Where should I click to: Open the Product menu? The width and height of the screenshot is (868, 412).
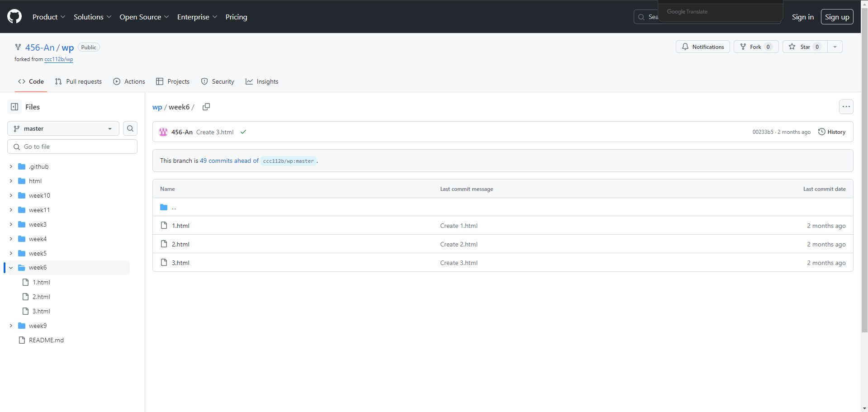point(49,17)
